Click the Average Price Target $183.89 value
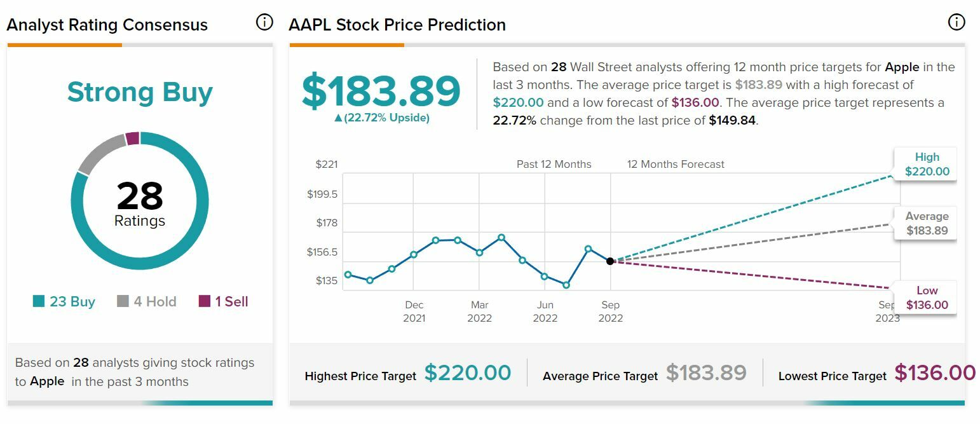Image resolution: width=980 pixels, height=424 pixels. 705,373
